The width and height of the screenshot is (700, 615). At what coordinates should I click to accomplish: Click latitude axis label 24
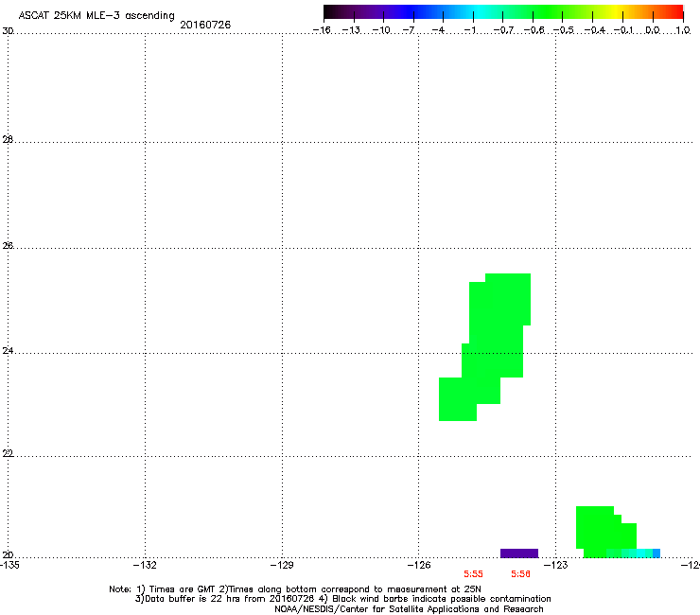pyautogui.click(x=8, y=351)
